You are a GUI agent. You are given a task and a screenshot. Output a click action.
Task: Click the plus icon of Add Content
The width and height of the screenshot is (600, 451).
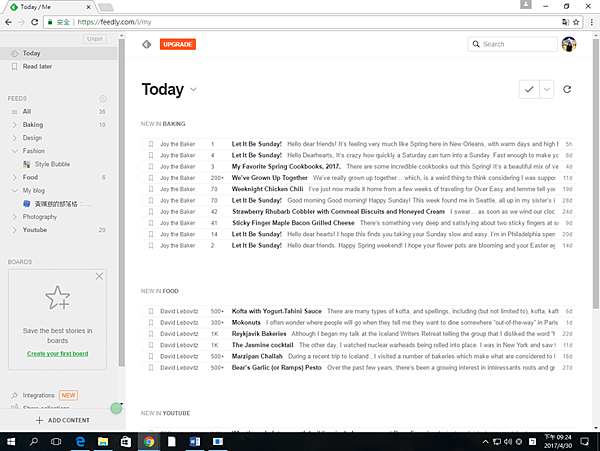pos(39,420)
